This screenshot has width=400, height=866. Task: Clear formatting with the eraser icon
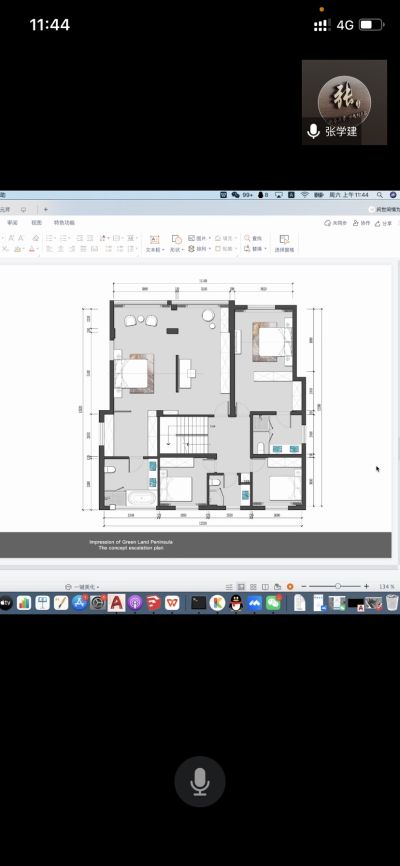pyautogui.click(x=35, y=238)
